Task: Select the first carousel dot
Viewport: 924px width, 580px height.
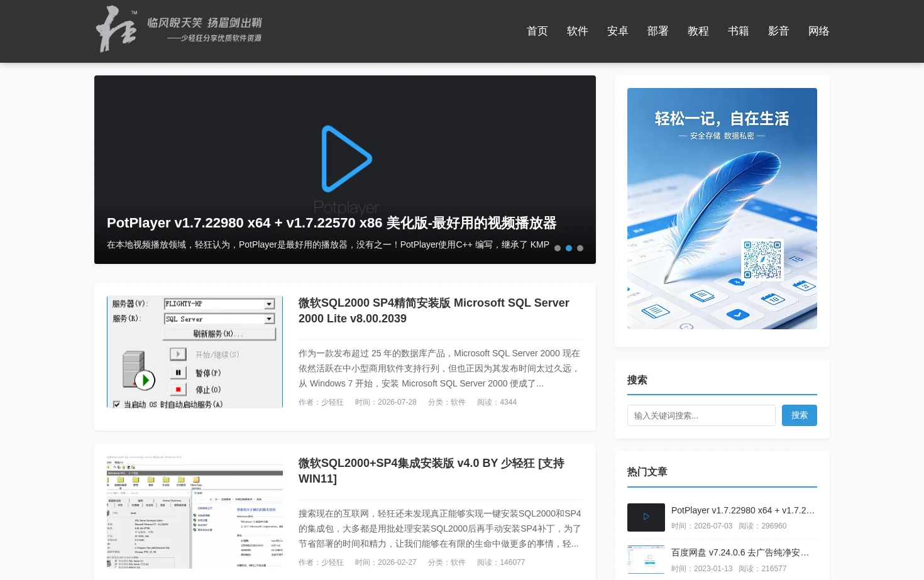Action: pyautogui.click(x=558, y=248)
